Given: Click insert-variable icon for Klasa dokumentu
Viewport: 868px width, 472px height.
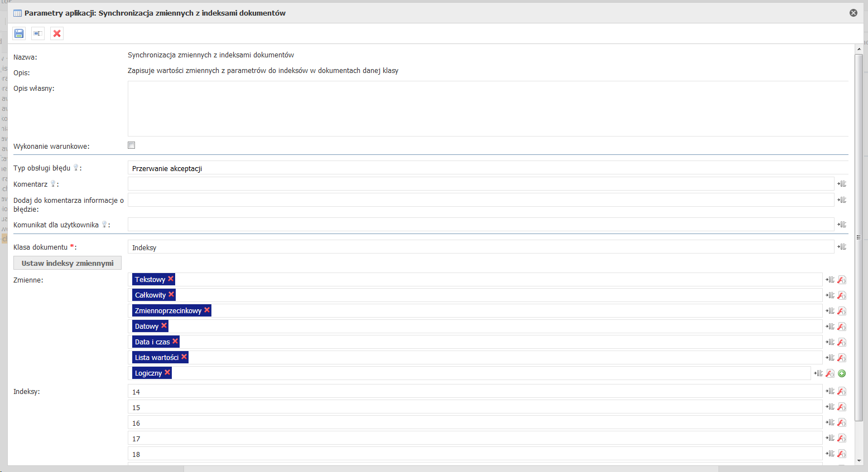Looking at the screenshot, I should coord(842,247).
